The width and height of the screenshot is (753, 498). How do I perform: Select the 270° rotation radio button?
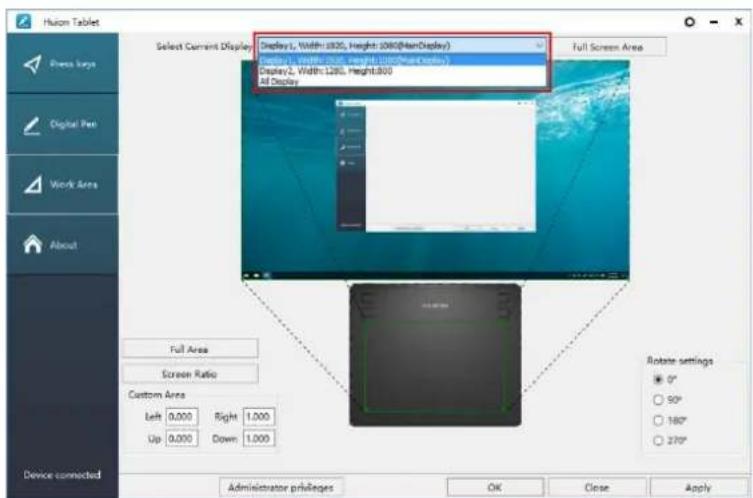click(x=658, y=440)
